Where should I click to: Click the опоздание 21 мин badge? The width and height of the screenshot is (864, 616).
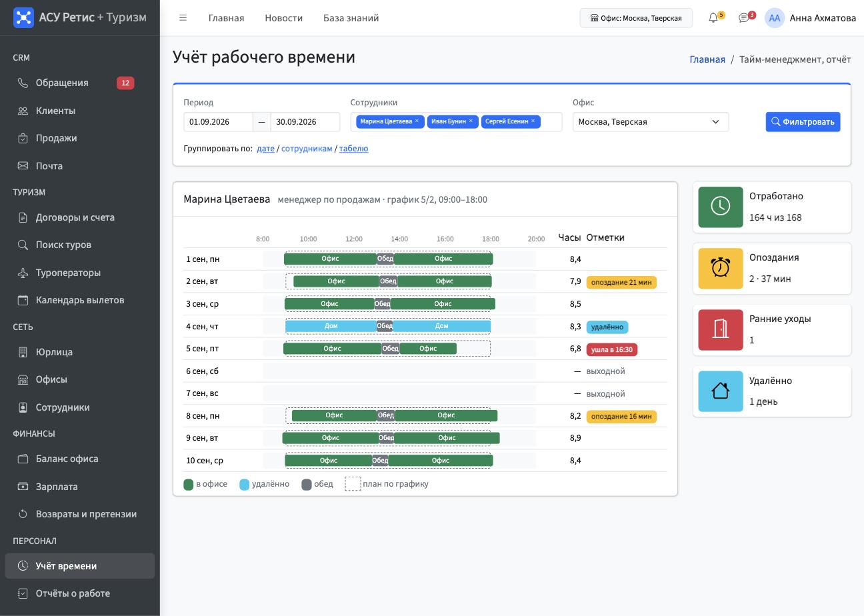tap(621, 283)
